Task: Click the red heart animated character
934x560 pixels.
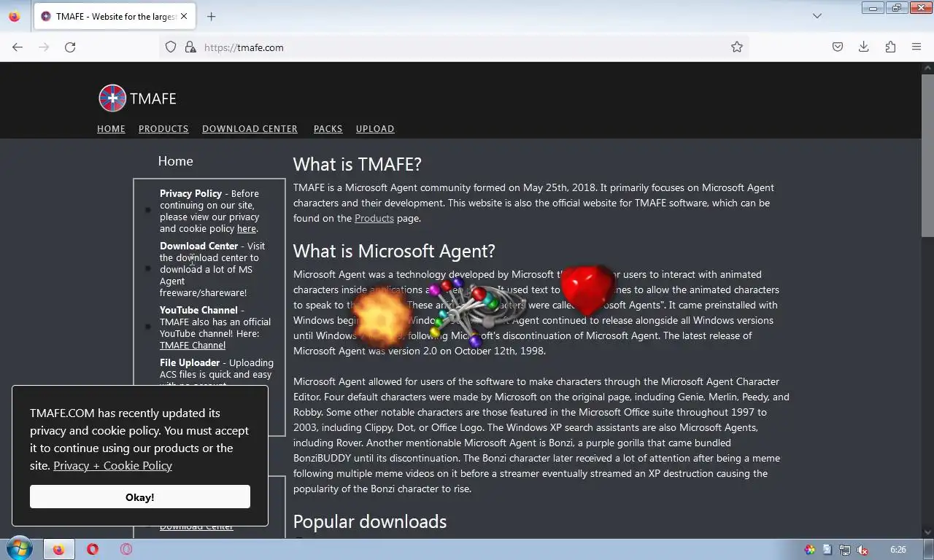Action: click(588, 289)
